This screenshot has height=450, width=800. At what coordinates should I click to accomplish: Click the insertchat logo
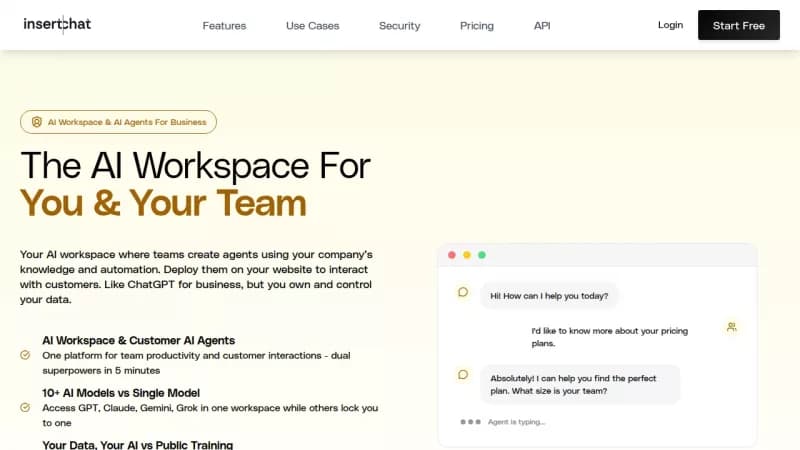click(x=57, y=24)
